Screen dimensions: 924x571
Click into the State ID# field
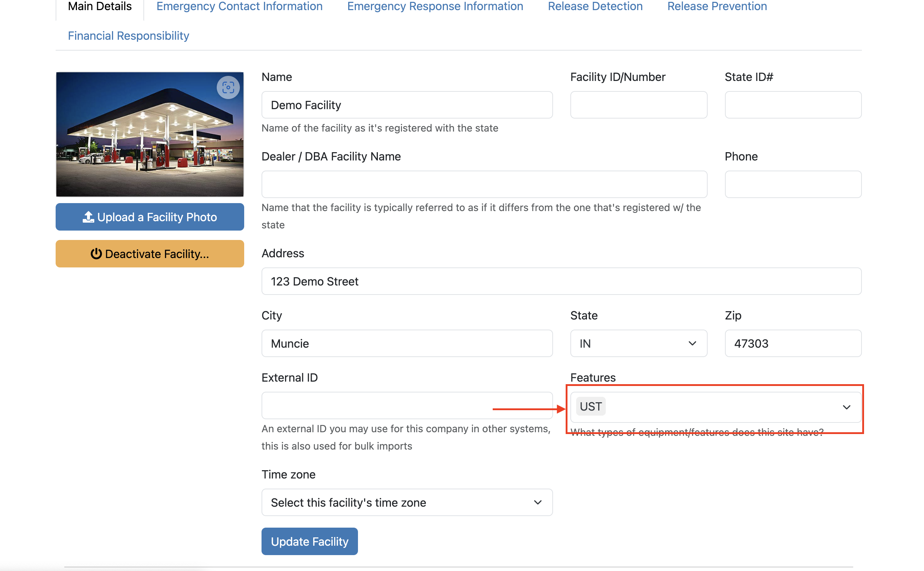793,105
